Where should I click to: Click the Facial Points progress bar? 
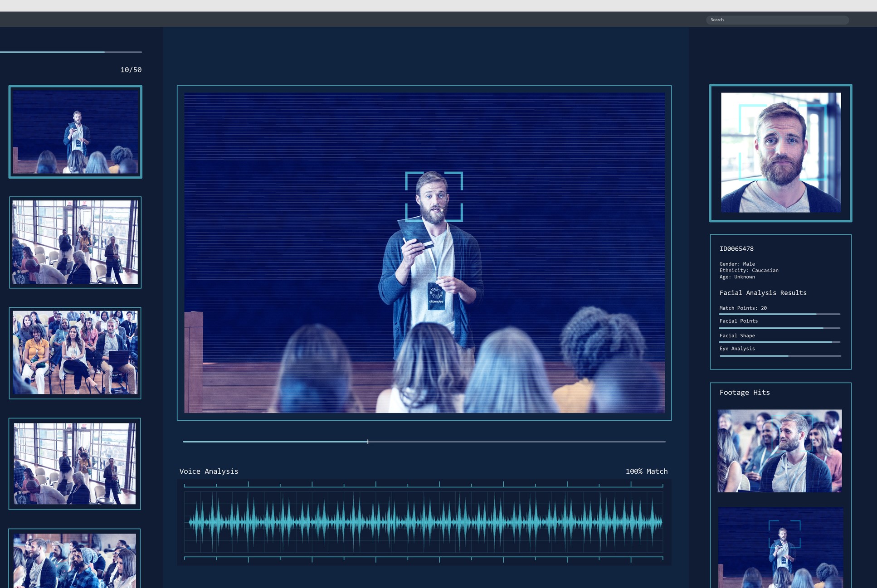tap(780, 328)
